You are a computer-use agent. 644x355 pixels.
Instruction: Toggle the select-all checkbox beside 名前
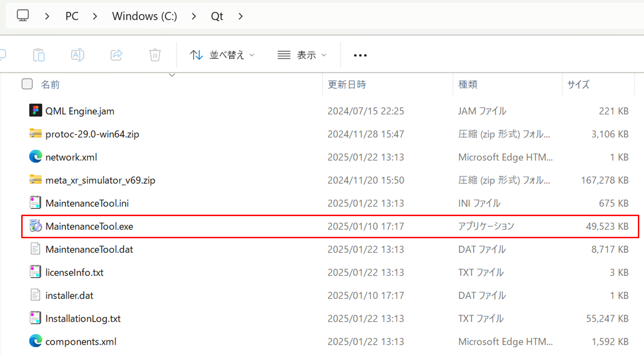[x=27, y=84]
